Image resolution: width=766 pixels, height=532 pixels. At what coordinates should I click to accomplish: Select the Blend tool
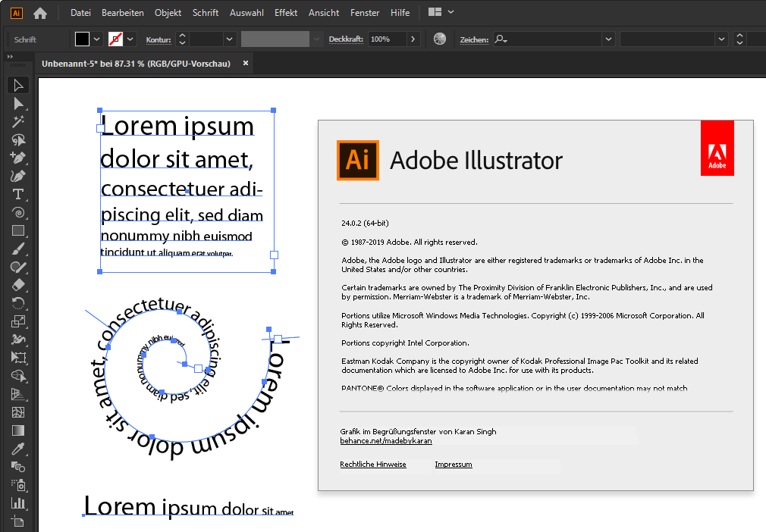click(18, 467)
